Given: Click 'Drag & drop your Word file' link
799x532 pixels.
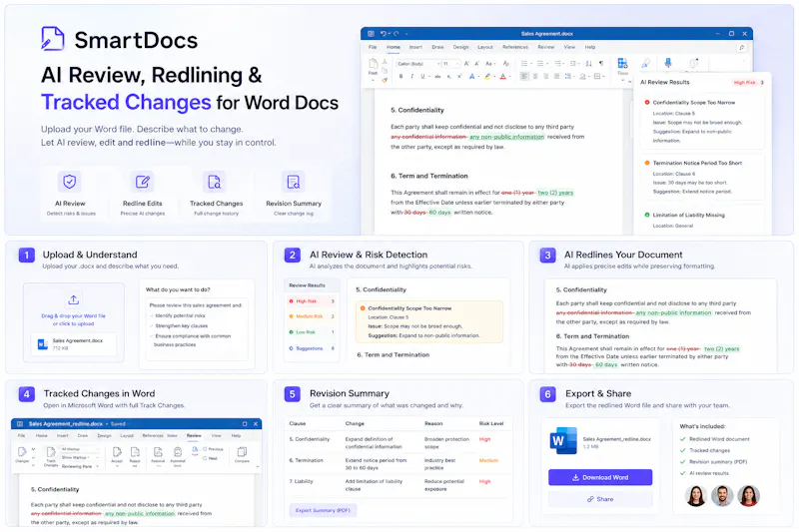Looking at the screenshot, I should [x=73, y=315].
